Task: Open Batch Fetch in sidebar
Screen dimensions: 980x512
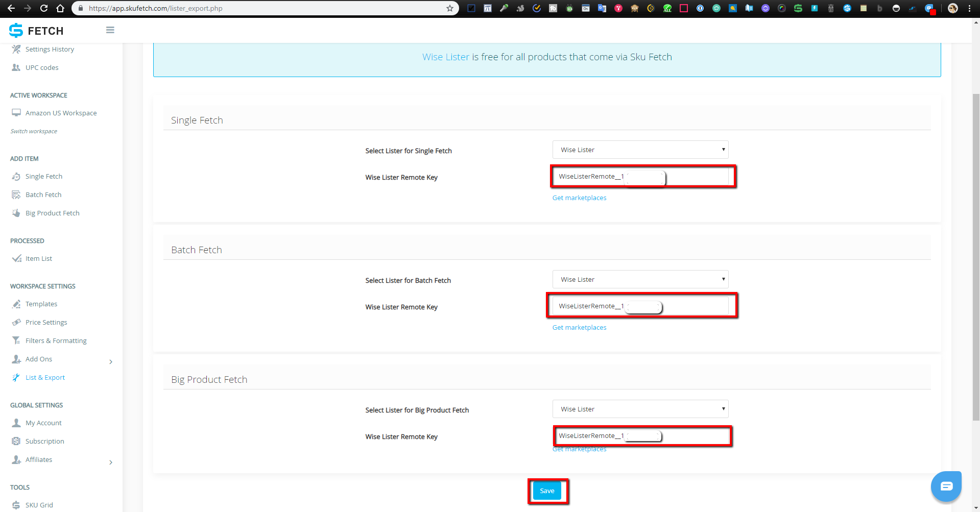Action: 43,194
